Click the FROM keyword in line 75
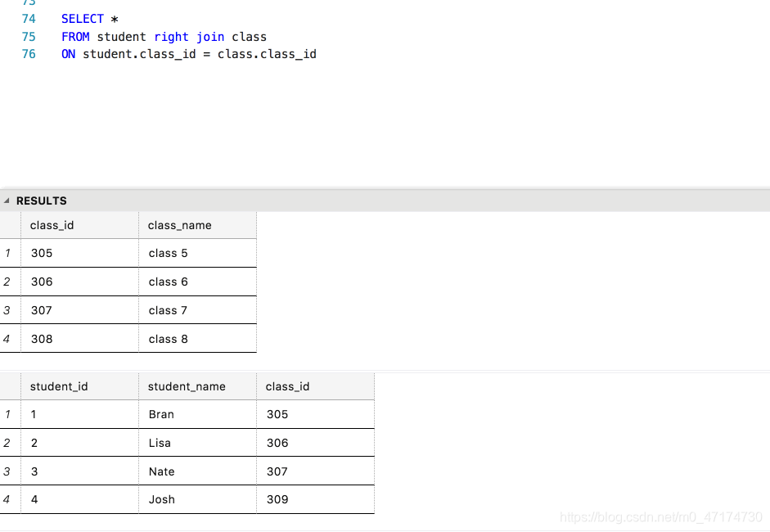 click(x=75, y=37)
